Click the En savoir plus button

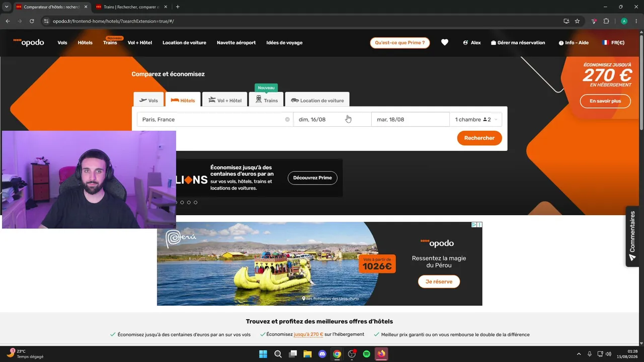[605, 101]
